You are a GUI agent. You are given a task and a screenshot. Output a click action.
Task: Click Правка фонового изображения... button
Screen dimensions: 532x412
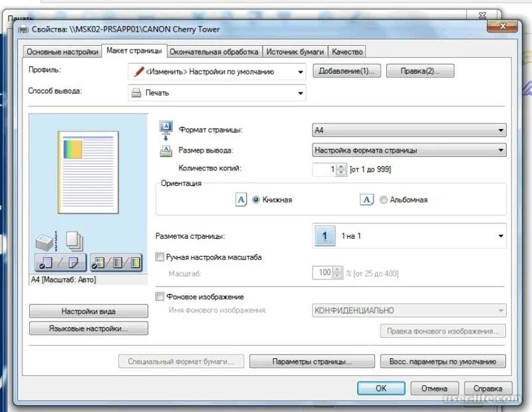pyautogui.click(x=443, y=331)
